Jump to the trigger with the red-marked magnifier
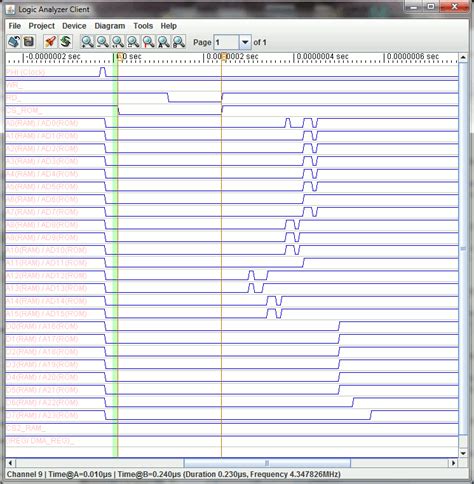Screen dimensions: 474x484 (x=148, y=42)
